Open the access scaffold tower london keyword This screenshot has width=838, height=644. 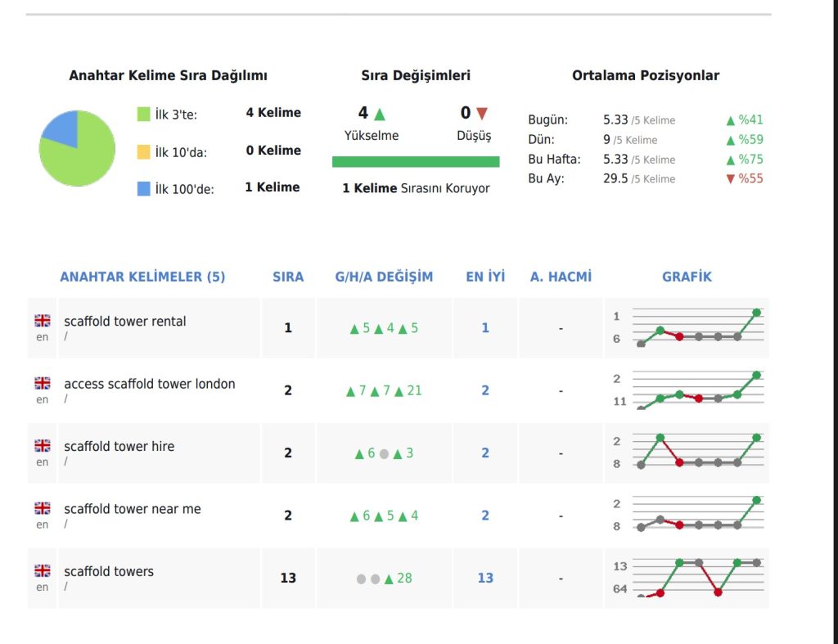point(149,384)
